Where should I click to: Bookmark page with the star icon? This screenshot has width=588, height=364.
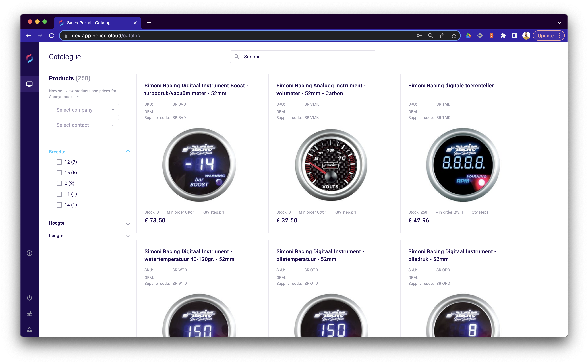pyautogui.click(x=454, y=36)
